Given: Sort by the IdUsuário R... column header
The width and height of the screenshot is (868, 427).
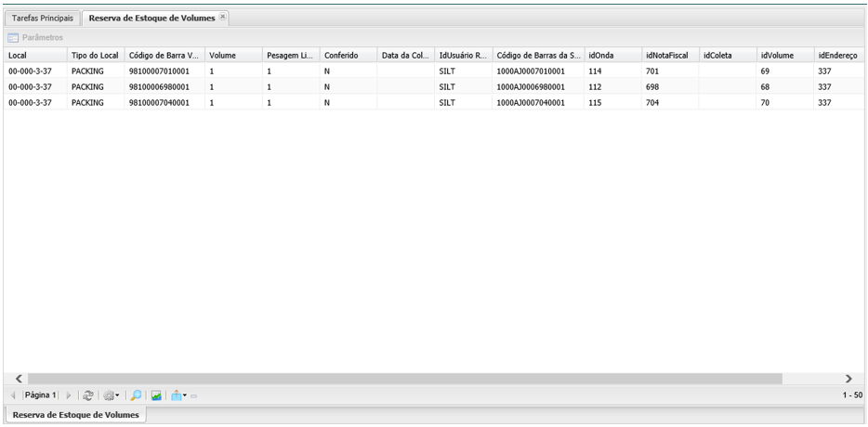Looking at the screenshot, I should (x=464, y=56).
